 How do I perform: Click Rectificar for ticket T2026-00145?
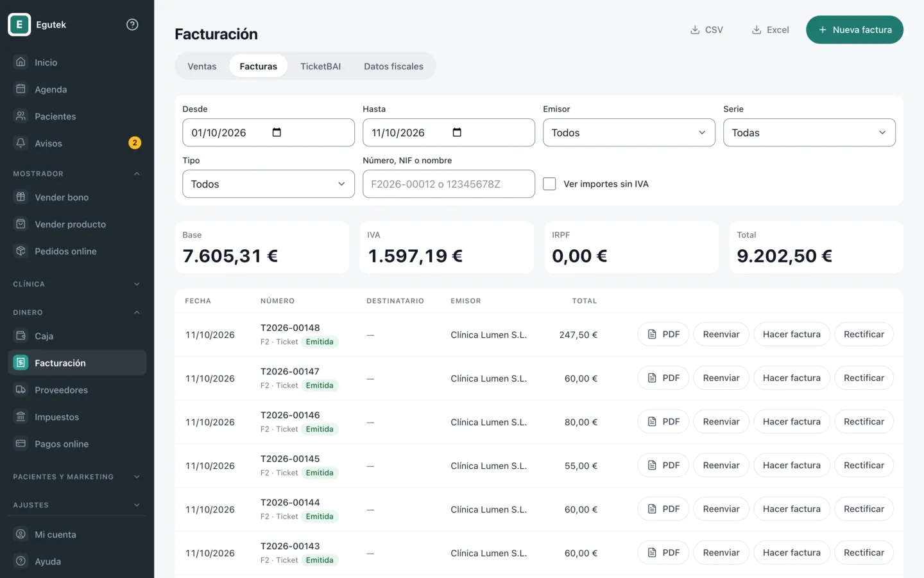864,465
